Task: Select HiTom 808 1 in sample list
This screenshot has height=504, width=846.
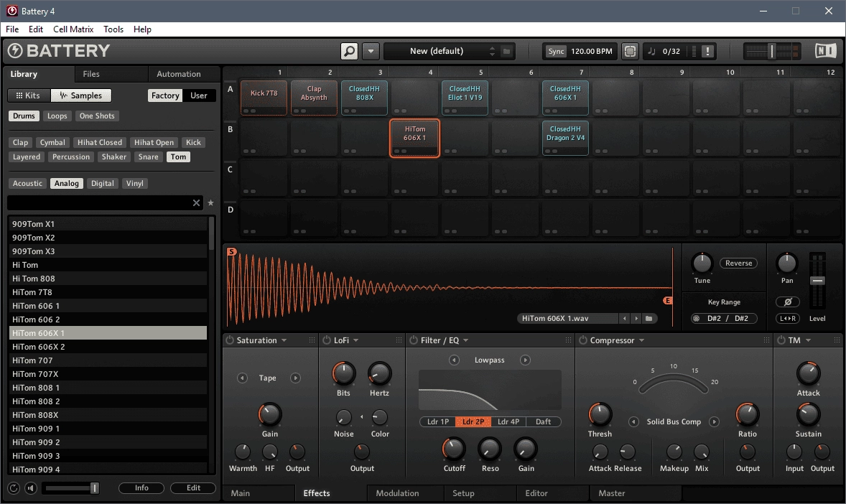Action: tap(108, 388)
